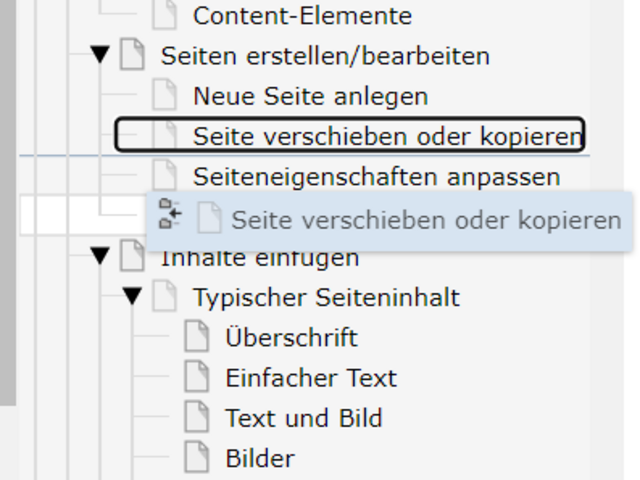640x480 pixels.
Task: Click the page icon beside Typischer Seiteninhalt
Action: click(164, 297)
